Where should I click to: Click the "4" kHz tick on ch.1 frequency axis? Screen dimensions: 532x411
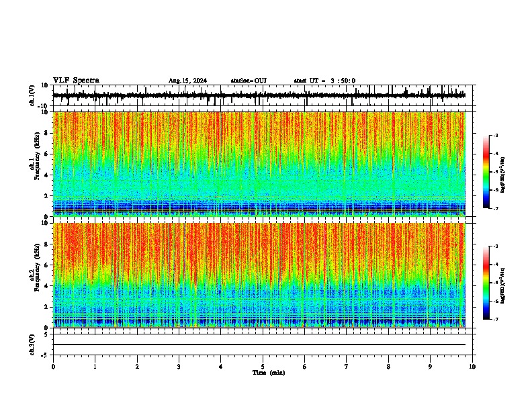(46, 175)
